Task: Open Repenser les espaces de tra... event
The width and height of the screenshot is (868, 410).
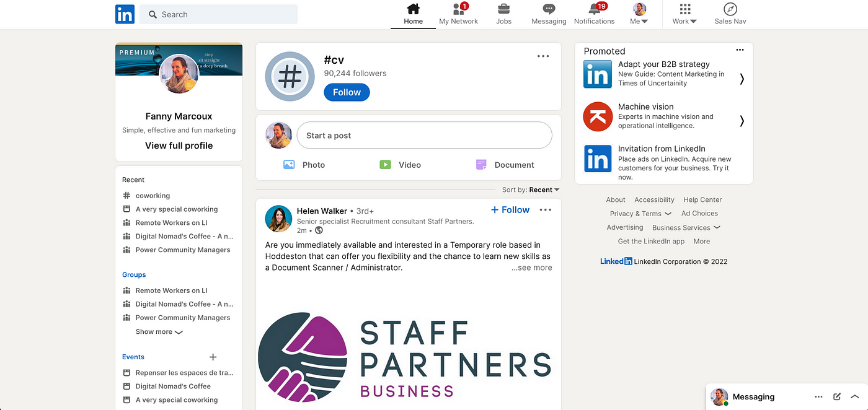Action: [x=179, y=373]
